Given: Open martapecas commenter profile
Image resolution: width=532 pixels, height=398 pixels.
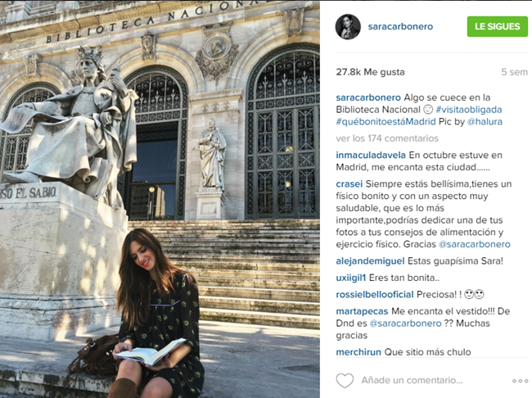Looking at the screenshot, I should tap(362, 311).
